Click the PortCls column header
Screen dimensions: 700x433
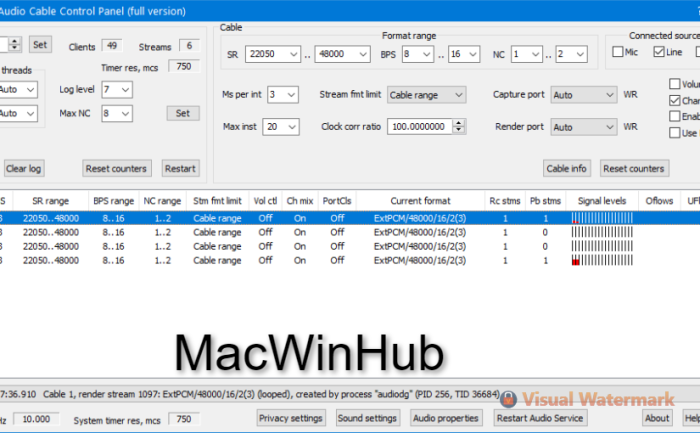pos(337,201)
